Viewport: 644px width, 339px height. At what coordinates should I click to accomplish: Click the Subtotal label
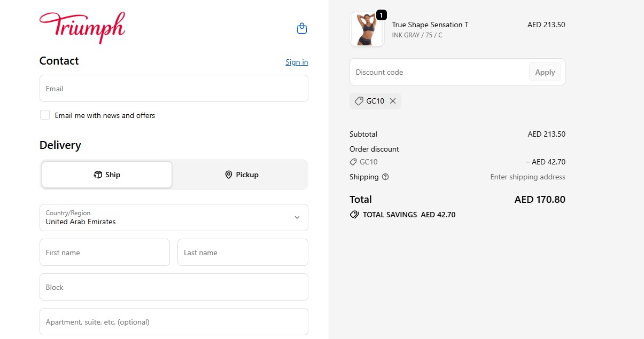point(363,134)
